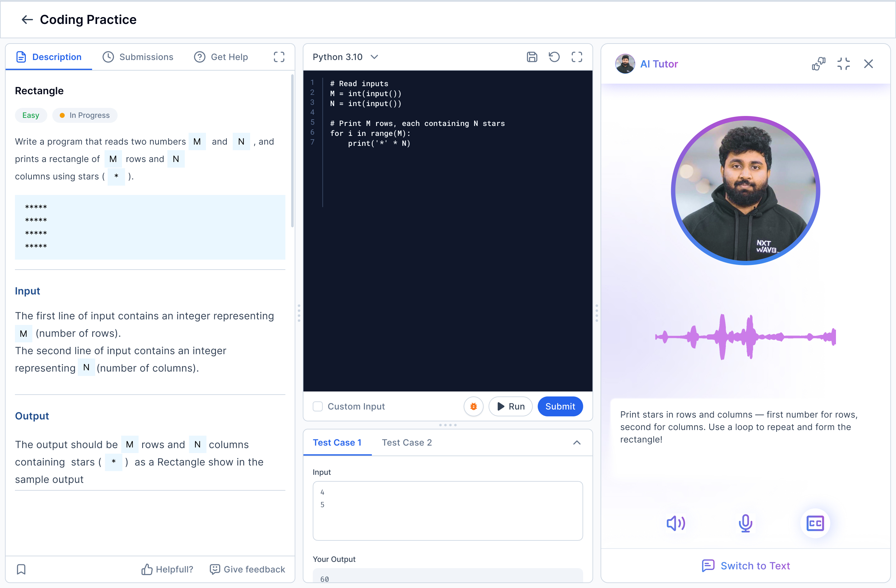Toggle the microphone in AI Tutor
Screen dimensions: 896x588
click(745, 523)
